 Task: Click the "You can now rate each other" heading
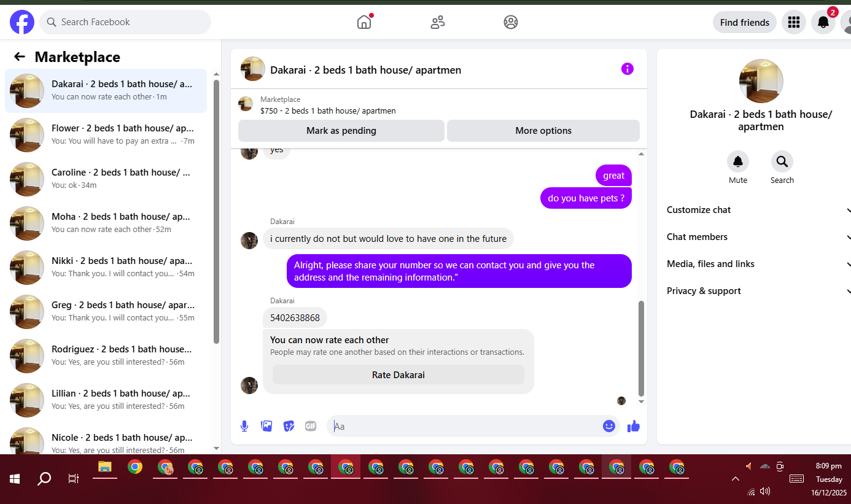330,340
